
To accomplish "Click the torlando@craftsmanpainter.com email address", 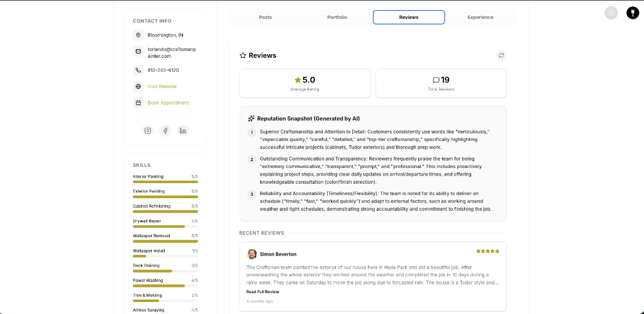I will 172,53.
